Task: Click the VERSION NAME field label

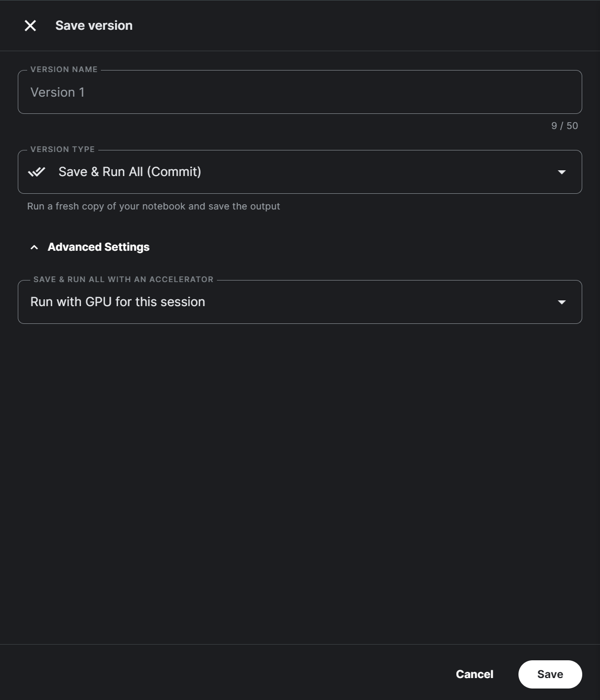Action: (64, 69)
